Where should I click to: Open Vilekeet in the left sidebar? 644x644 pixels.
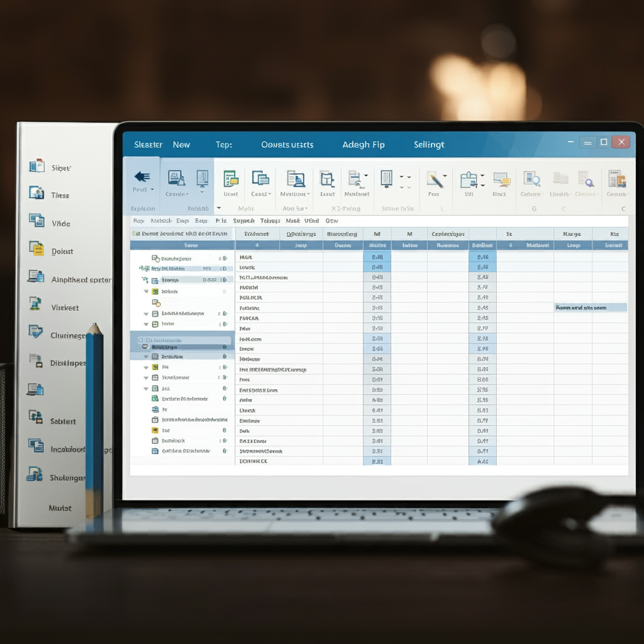(65, 308)
